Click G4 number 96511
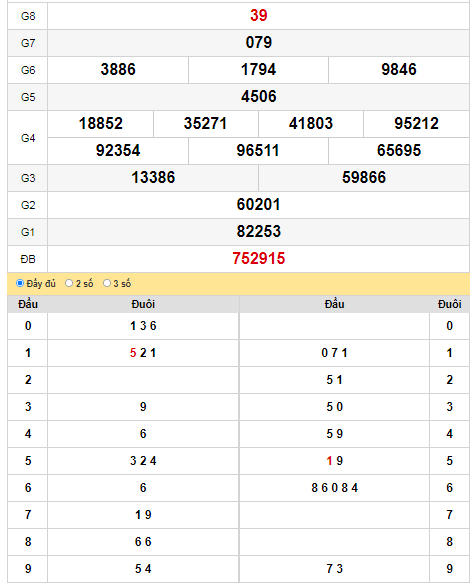 (258, 150)
